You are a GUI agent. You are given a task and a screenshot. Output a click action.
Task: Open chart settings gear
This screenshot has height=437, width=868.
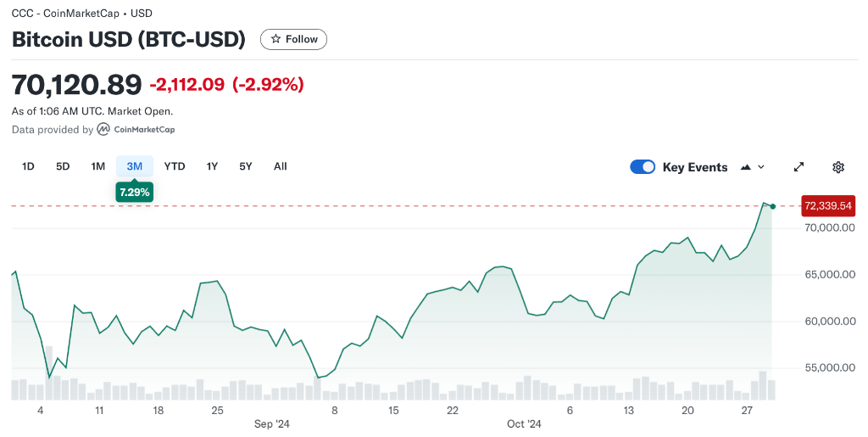[838, 167]
